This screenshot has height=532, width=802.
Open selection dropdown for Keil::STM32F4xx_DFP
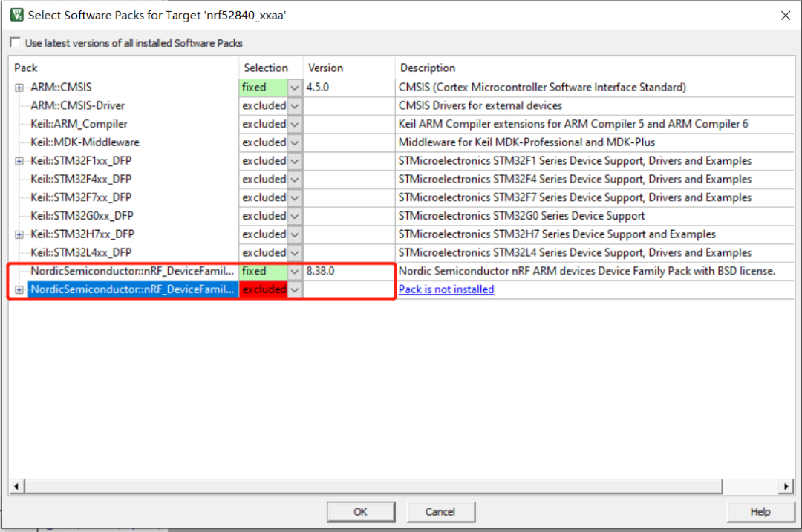pyautogui.click(x=295, y=180)
